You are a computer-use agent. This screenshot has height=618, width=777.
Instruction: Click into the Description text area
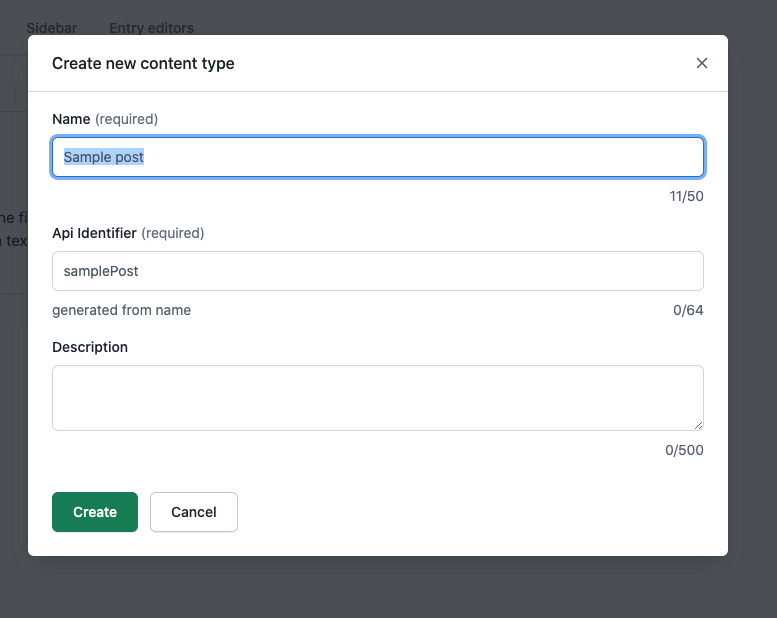click(x=377, y=397)
